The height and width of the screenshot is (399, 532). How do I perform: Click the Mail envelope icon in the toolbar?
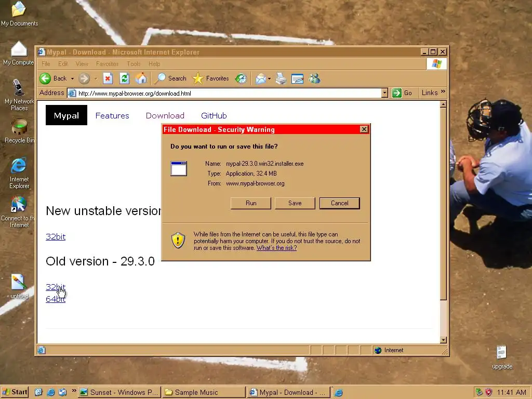pos(261,79)
